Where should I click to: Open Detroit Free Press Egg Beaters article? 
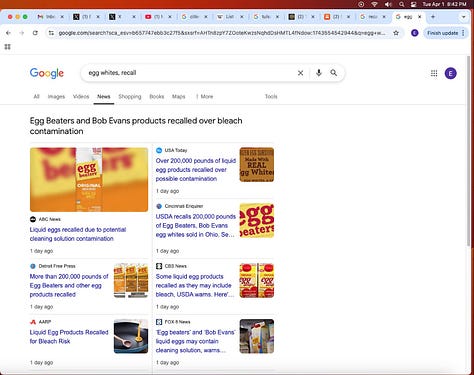pos(69,285)
